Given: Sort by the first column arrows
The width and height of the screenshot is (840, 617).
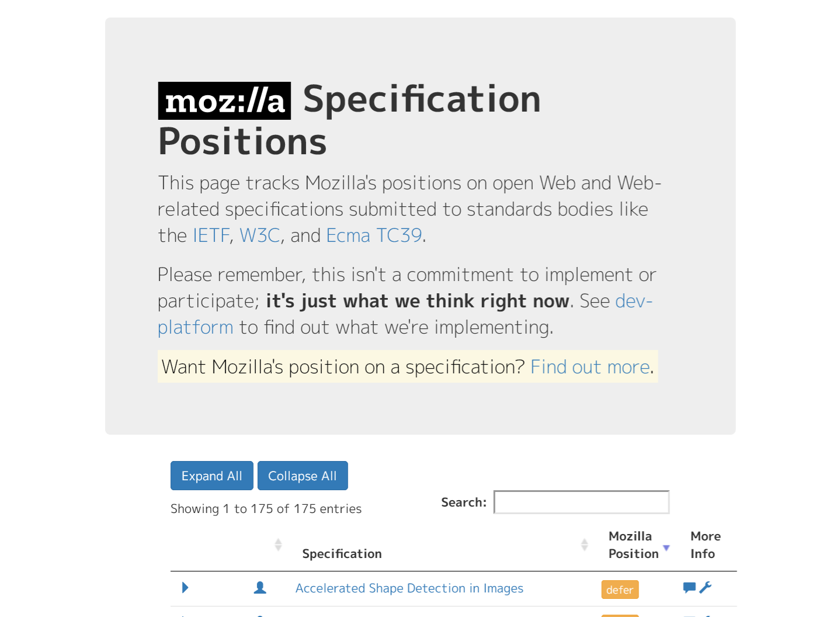Looking at the screenshot, I should (278, 545).
